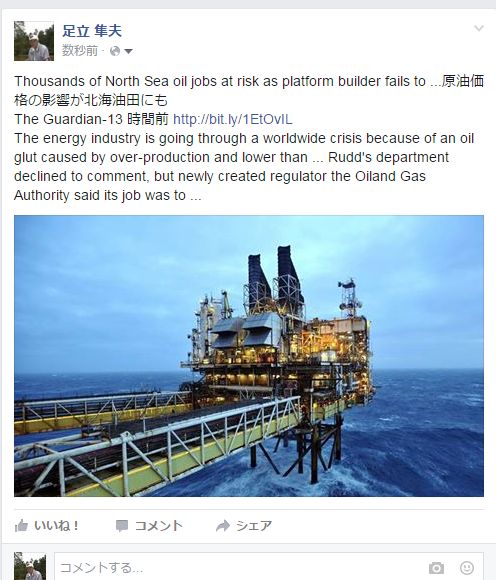Viewport: 496px width, 580px height.
Task: Click the globe public privacy icon
Action: 115,51
